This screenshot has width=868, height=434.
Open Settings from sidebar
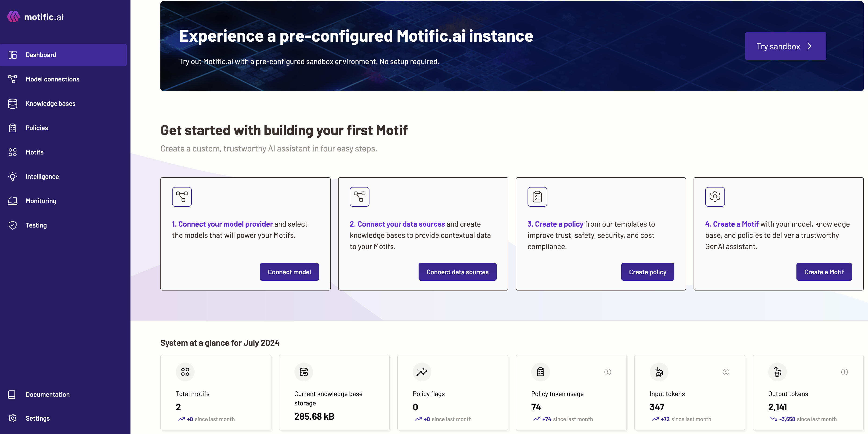[63, 418]
